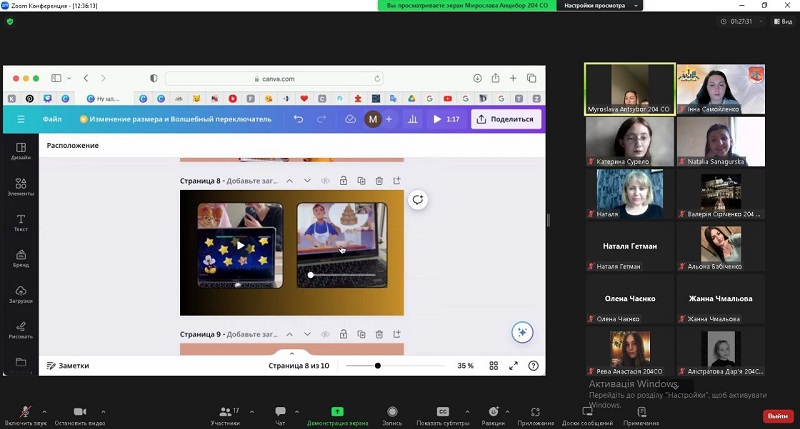Image resolution: width=800 pixels, height=429 pixels.
Task: Open the Chat panel in Zoom
Action: [280, 415]
